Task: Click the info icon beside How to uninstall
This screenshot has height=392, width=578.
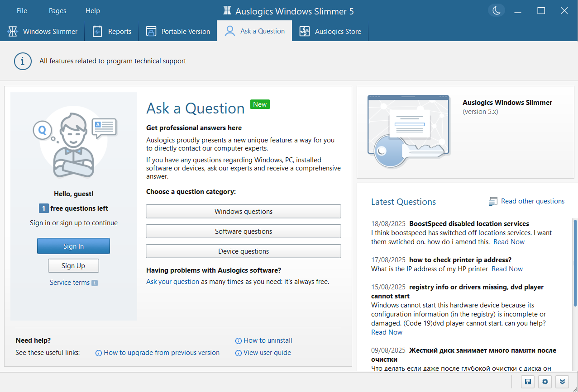Action: [238, 340]
